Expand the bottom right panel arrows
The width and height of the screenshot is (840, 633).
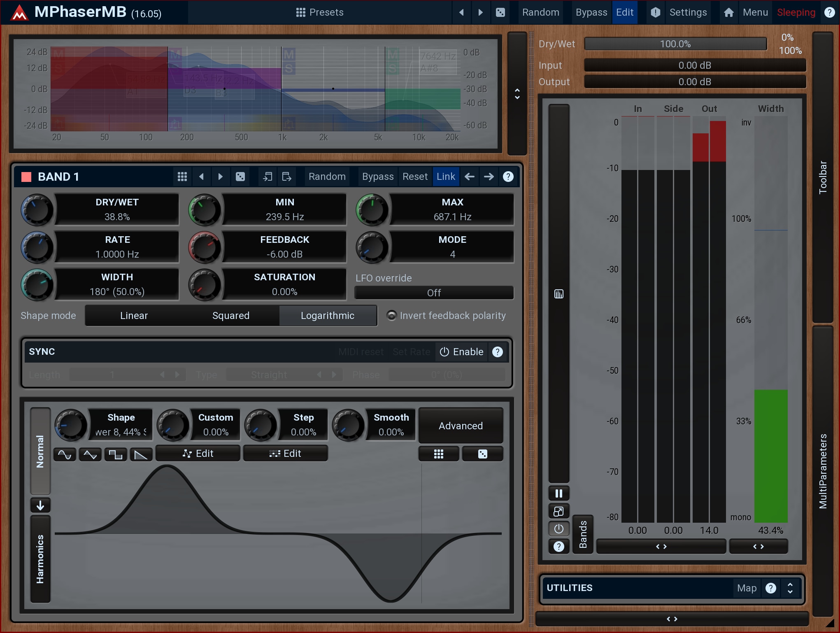click(672, 619)
